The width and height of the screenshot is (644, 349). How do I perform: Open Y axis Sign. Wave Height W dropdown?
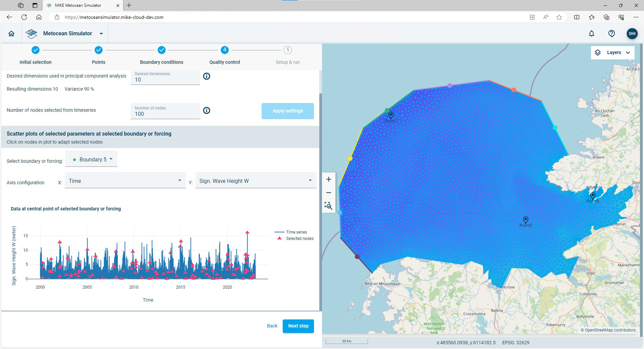click(x=255, y=181)
